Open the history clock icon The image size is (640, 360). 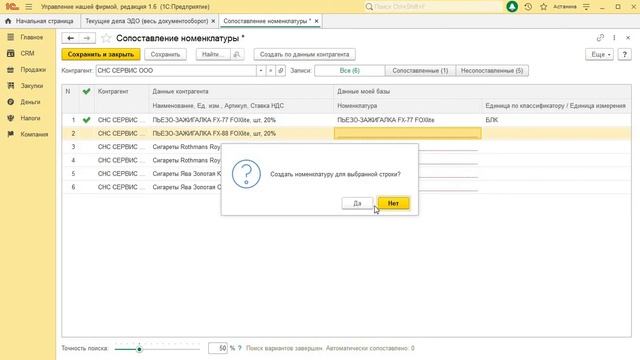(x=528, y=7)
